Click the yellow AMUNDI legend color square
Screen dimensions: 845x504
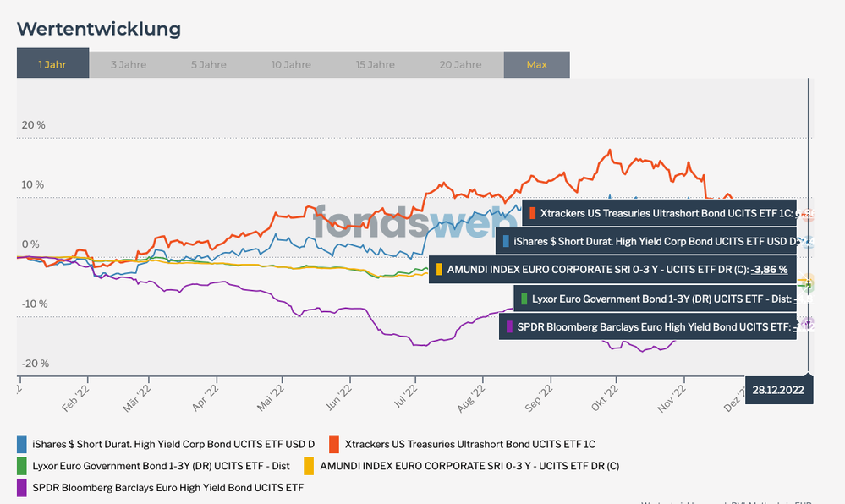(x=309, y=466)
